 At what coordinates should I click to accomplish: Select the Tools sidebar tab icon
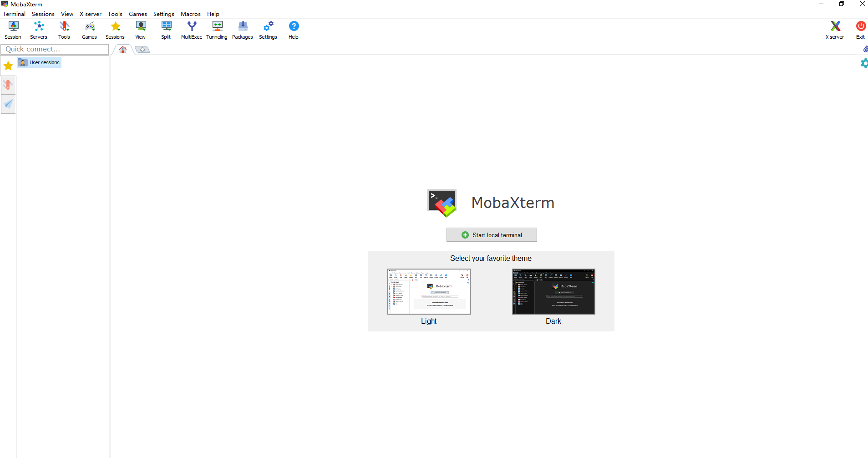point(8,85)
